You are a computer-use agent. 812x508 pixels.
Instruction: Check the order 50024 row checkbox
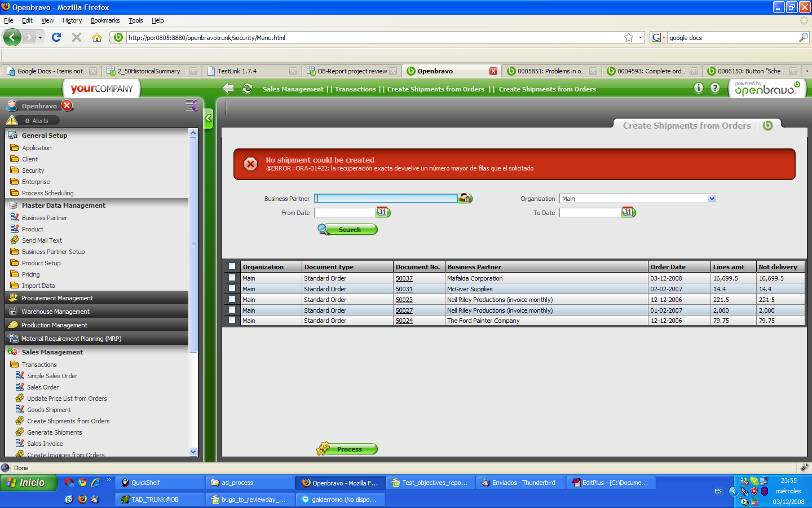point(232,320)
